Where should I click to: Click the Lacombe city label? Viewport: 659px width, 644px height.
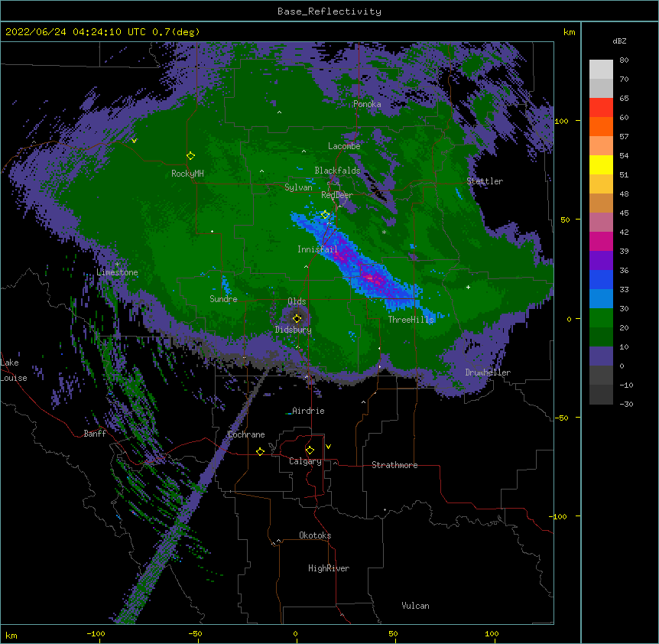click(344, 146)
